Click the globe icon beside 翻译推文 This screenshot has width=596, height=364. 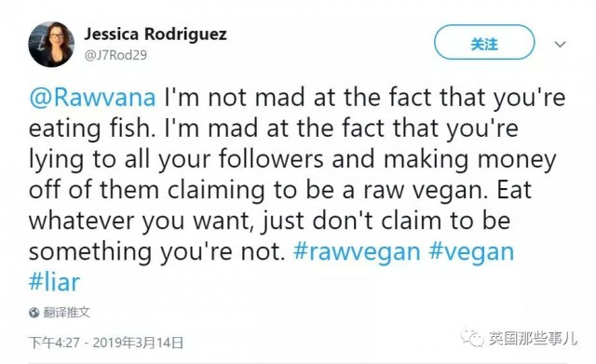(34, 313)
